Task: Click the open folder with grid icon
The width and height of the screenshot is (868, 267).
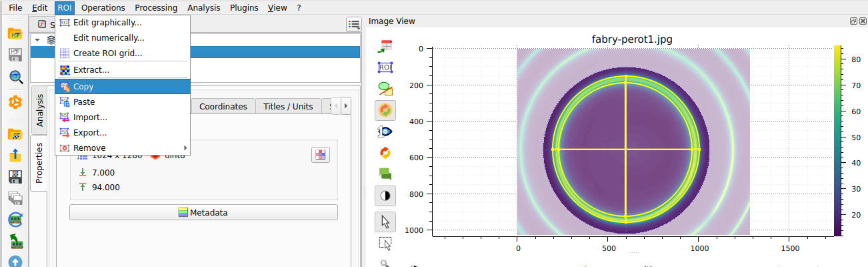Action: pyautogui.click(x=15, y=134)
